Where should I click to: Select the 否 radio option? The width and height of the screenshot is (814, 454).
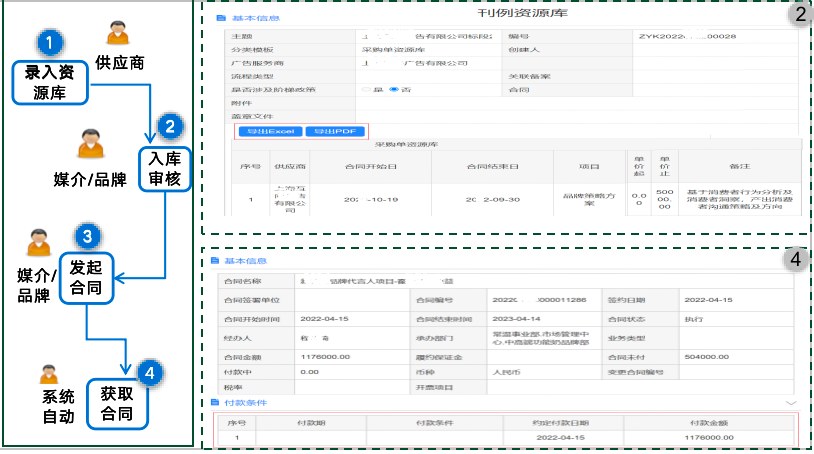(x=394, y=88)
